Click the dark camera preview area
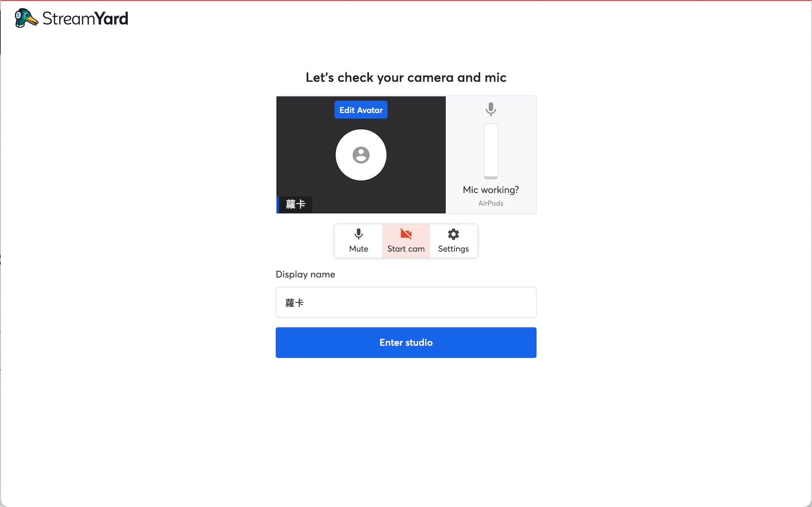This screenshot has width=812, height=507. coord(361,155)
